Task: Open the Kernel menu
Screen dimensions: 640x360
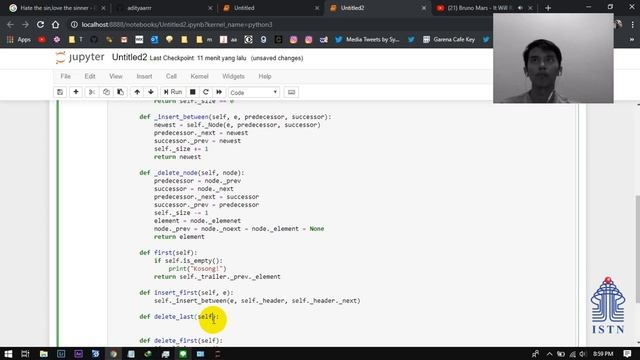Action: tap(199, 76)
